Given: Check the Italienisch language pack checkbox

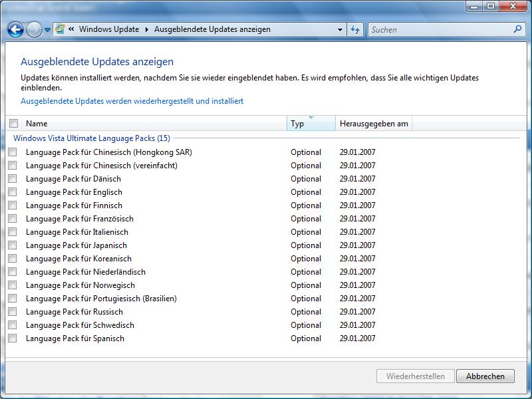Looking at the screenshot, I should click(x=13, y=231).
